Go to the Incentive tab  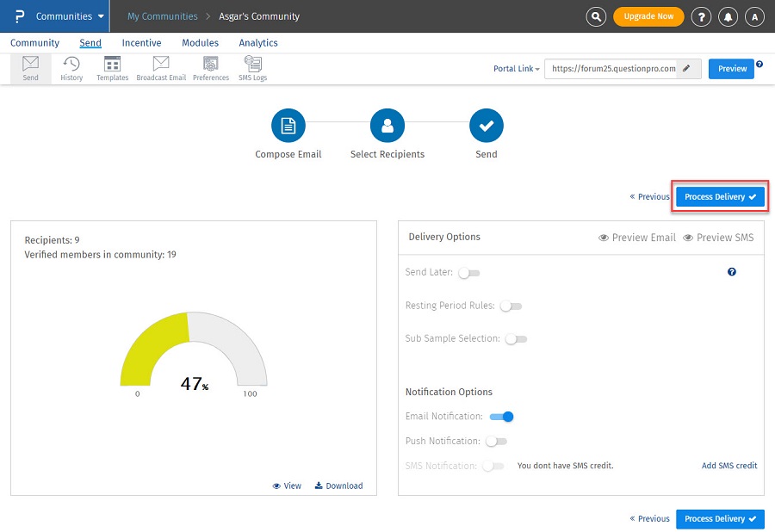(141, 43)
